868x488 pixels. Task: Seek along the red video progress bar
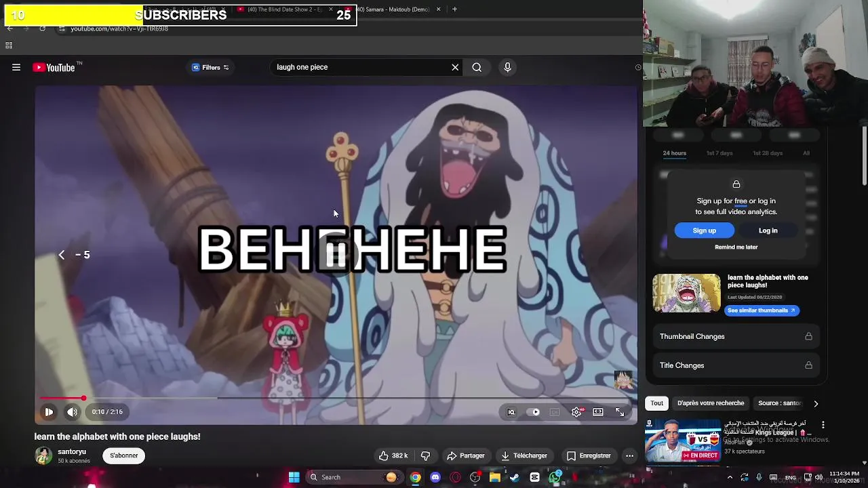(336, 399)
